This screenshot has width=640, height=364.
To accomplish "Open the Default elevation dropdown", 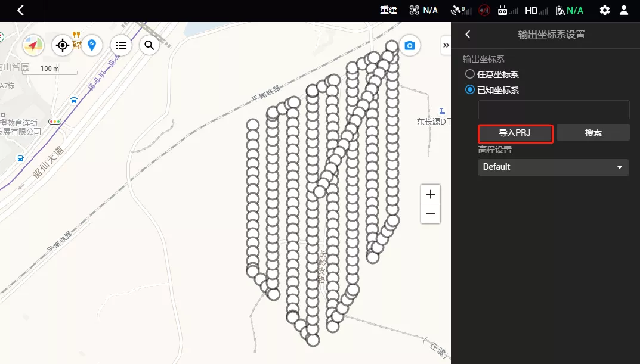I will (x=553, y=167).
